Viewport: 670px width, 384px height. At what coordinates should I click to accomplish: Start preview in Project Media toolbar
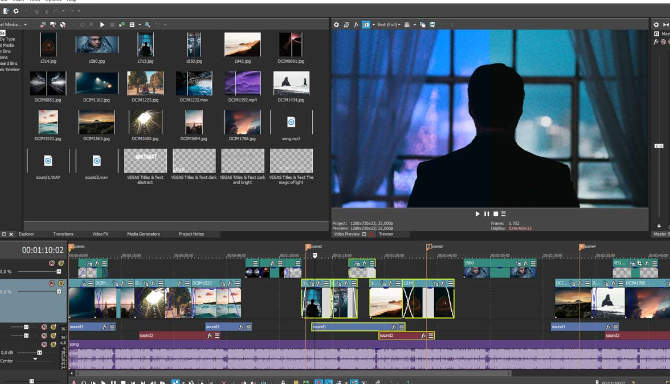click(x=102, y=25)
